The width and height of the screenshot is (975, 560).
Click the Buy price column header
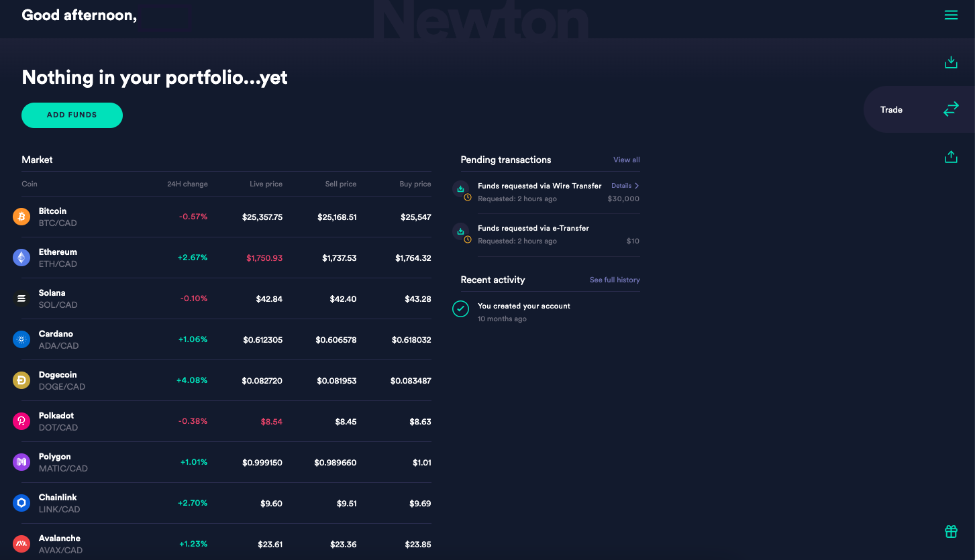pos(415,184)
